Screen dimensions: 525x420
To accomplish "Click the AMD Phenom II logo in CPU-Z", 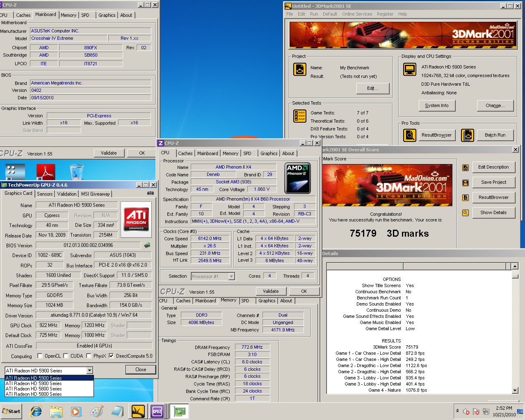I will (x=297, y=178).
